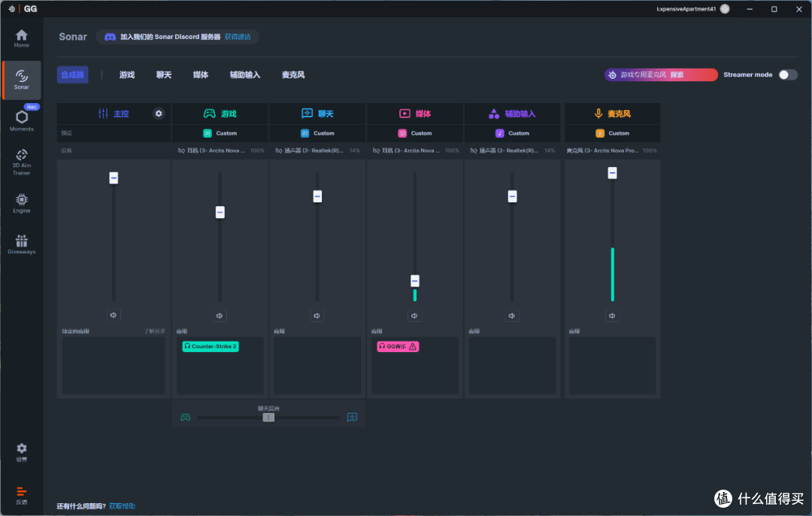
Task: Mute the Chat channel
Action: [317, 315]
